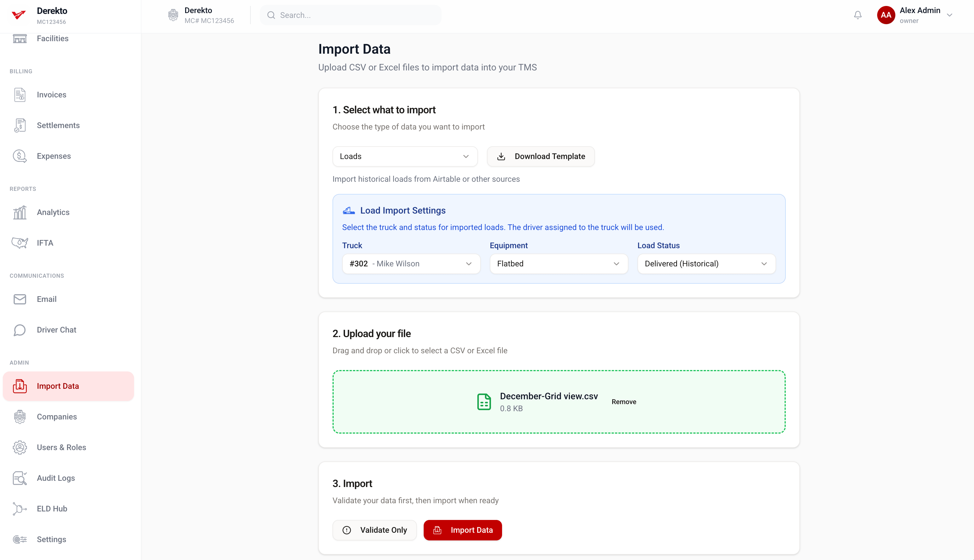Click the 0.8 KB file size text
Viewport: 974px width, 560px height.
point(511,408)
